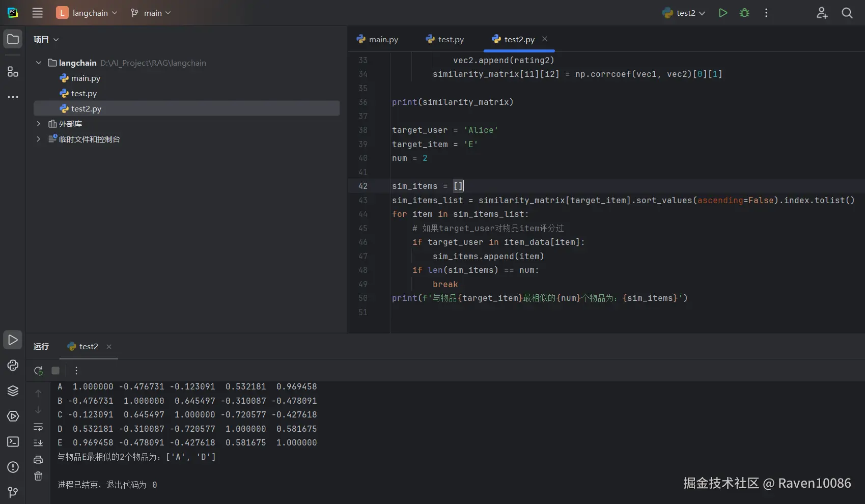Click line number 42 in gutter

pyautogui.click(x=362, y=186)
